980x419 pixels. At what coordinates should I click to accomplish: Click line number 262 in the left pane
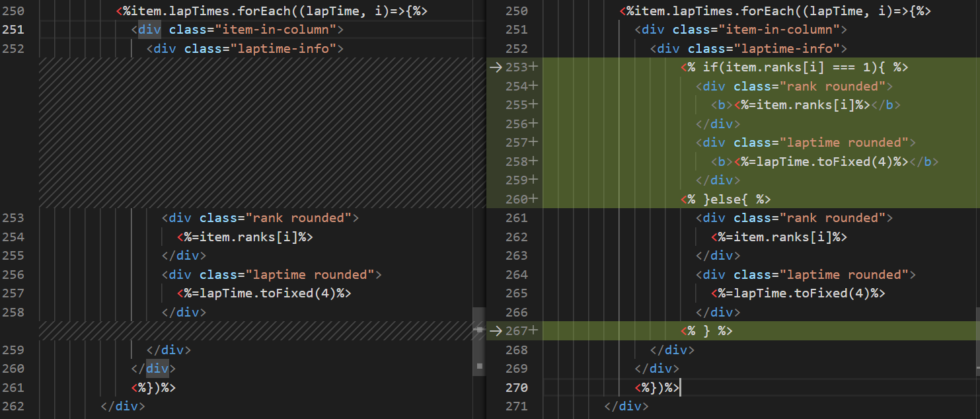click(x=14, y=406)
